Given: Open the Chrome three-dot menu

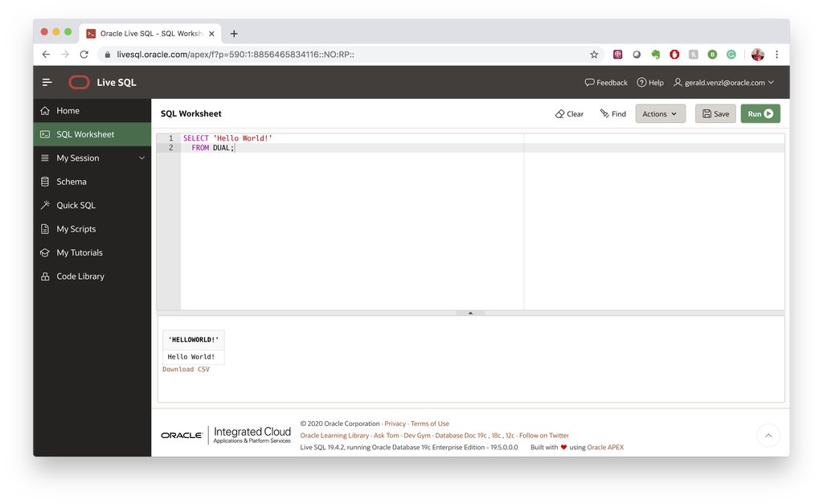Looking at the screenshot, I should (x=777, y=55).
